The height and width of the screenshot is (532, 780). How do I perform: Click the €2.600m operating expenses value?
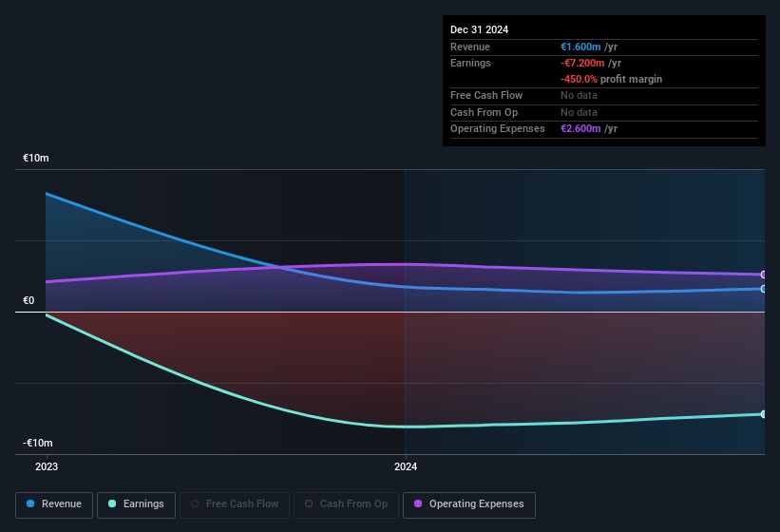580,128
